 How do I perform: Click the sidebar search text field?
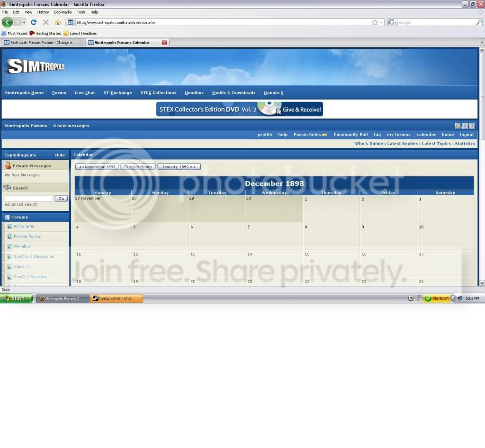tap(29, 199)
